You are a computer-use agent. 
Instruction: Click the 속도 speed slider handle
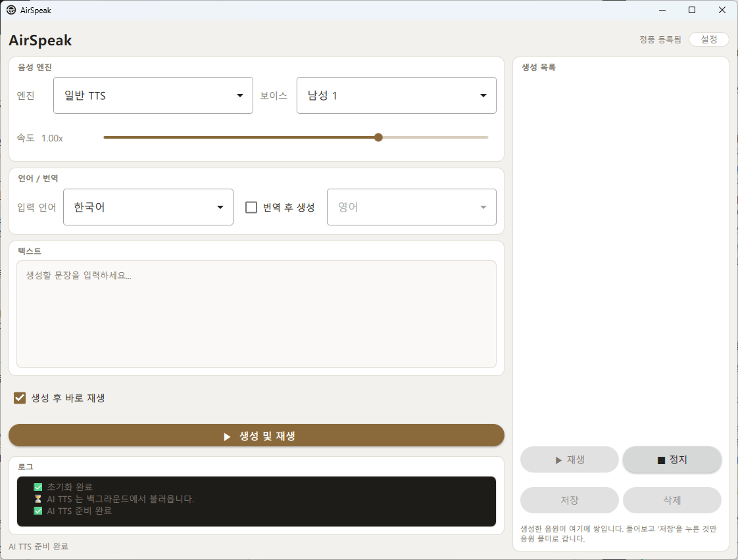pos(378,137)
